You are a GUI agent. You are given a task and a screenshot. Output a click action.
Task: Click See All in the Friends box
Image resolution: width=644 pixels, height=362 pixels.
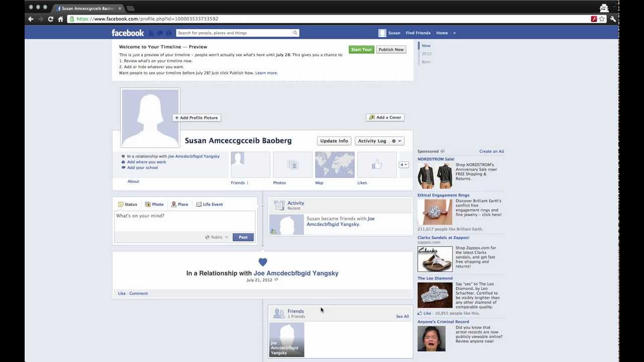click(403, 317)
